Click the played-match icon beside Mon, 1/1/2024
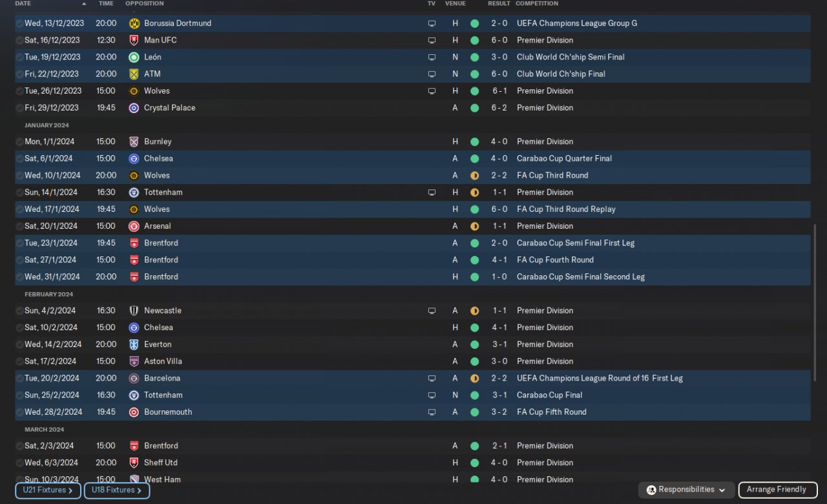Image resolution: width=827 pixels, height=504 pixels. [x=19, y=142]
